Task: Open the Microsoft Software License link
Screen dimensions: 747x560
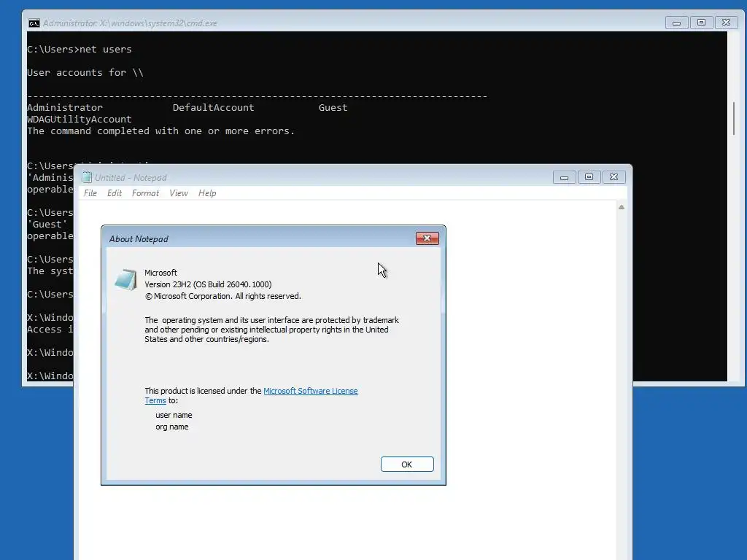Action: (311, 391)
